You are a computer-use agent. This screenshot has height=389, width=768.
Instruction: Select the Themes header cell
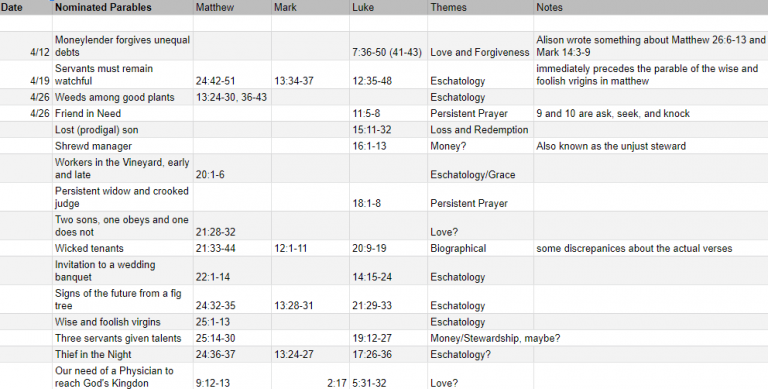[480, 7]
